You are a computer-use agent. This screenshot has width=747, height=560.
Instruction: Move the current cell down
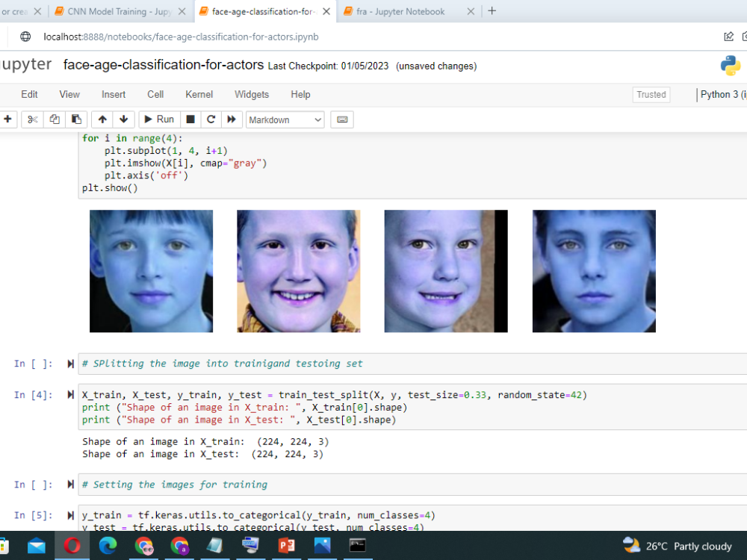click(124, 119)
